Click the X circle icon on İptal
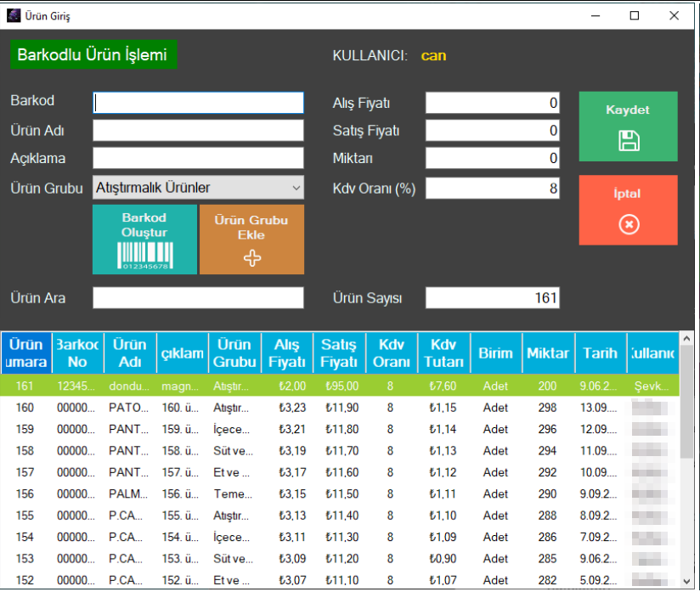The image size is (700, 592). coord(628,224)
